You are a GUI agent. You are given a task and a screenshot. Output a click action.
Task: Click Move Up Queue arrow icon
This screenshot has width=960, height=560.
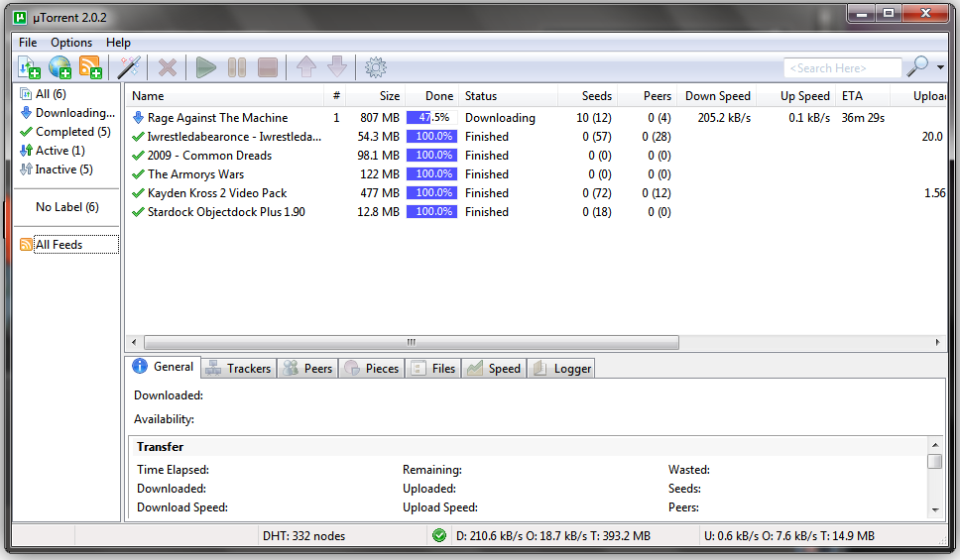(x=306, y=66)
